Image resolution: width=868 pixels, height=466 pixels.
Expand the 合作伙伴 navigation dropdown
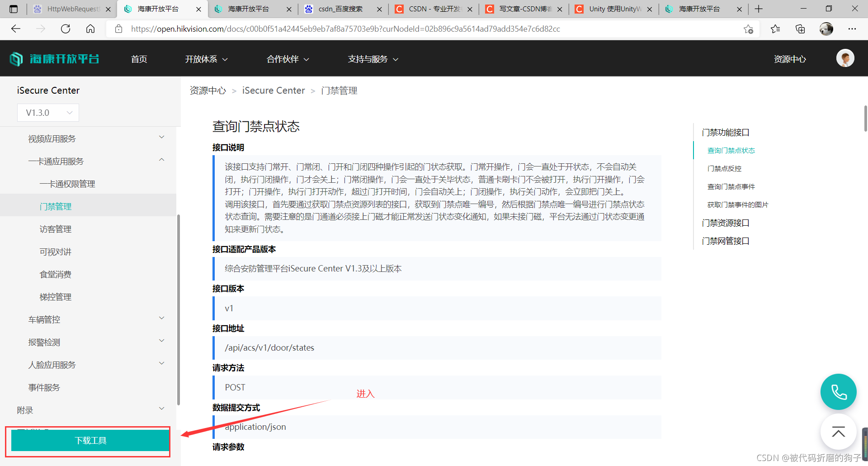[x=288, y=59]
